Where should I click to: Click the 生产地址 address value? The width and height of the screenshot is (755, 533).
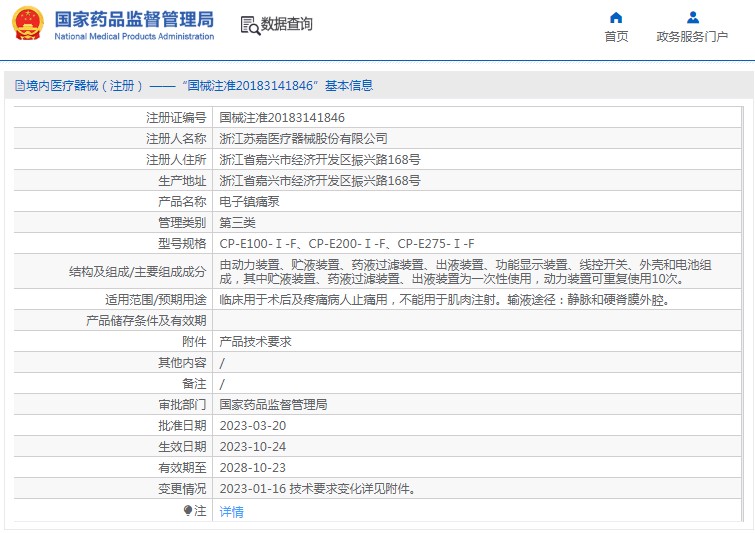pyautogui.click(x=320, y=181)
